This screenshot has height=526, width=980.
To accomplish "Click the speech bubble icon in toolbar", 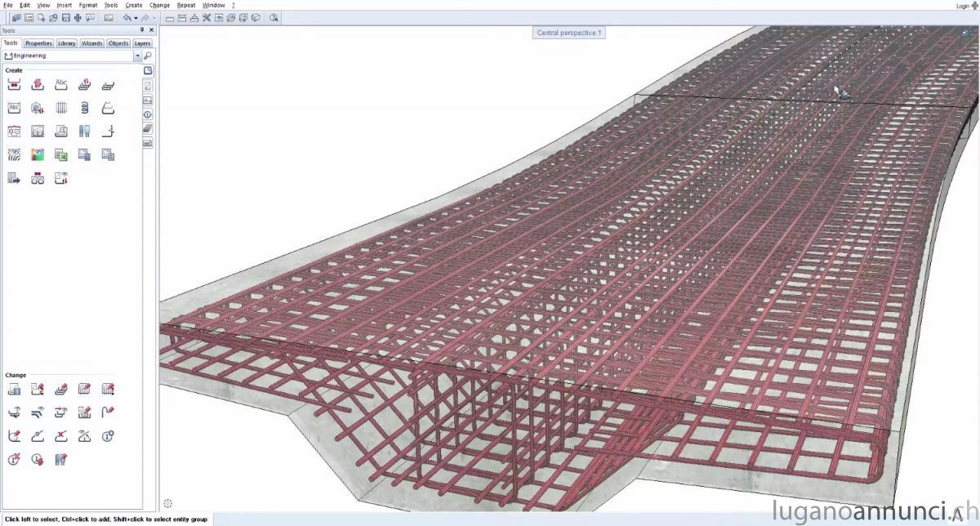I will [90, 17].
